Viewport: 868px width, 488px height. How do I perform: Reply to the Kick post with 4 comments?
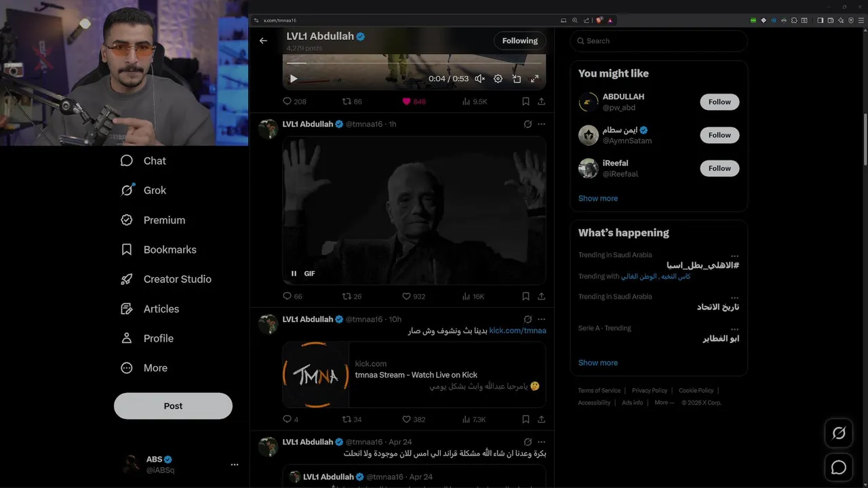290,420
